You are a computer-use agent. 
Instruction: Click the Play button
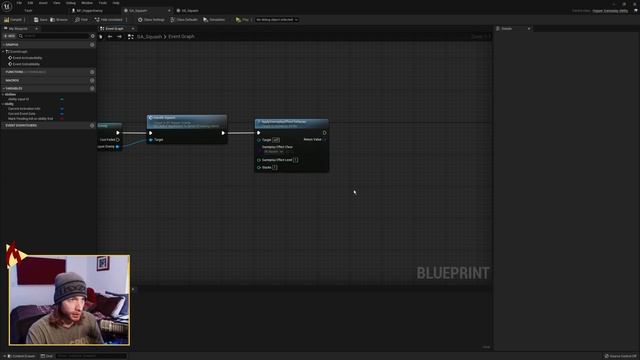242,20
